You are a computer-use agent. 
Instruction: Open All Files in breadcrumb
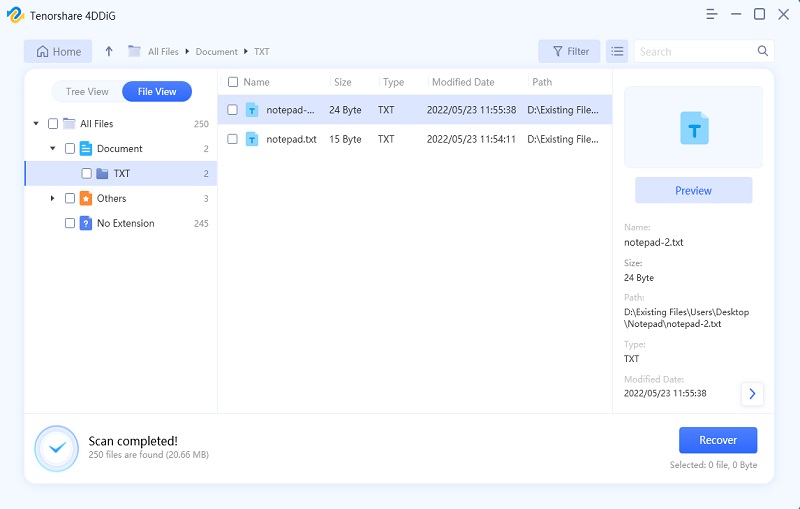click(x=163, y=52)
